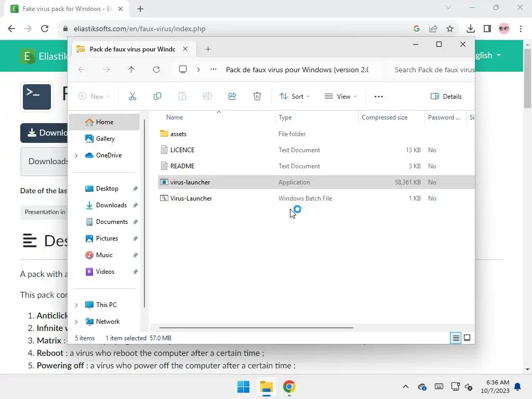Click the Search Pack de faux virus box
532x399 pixels.
click(432, 70)
